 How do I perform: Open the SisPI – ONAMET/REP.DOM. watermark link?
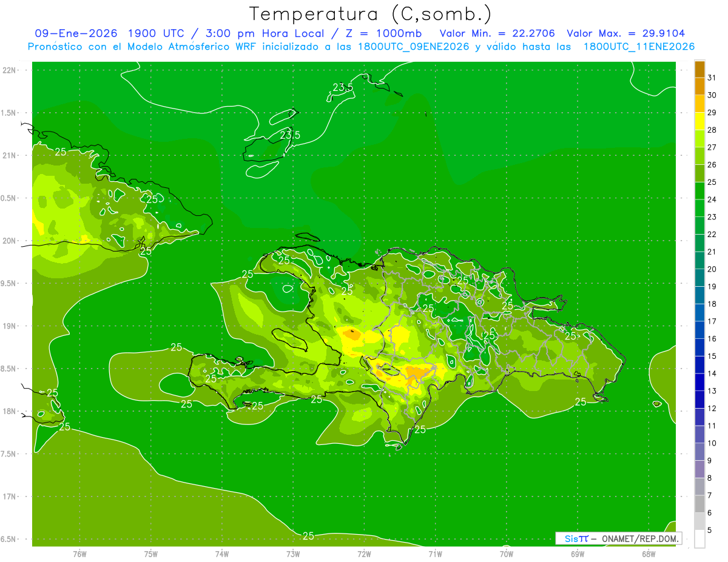point(619,538)
